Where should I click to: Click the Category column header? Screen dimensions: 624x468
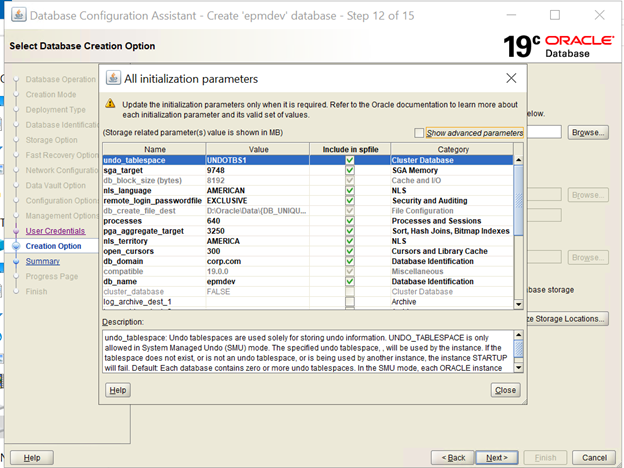452,149
